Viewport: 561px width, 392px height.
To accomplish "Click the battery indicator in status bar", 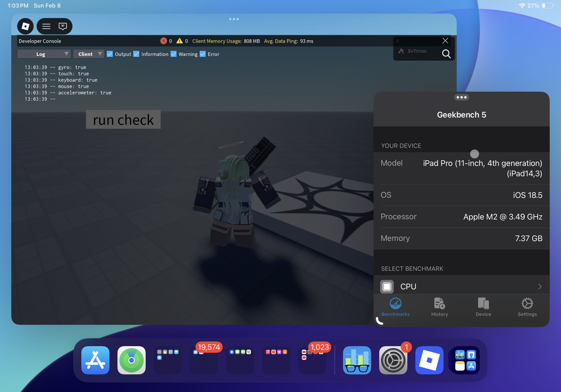I will point(548,6).
